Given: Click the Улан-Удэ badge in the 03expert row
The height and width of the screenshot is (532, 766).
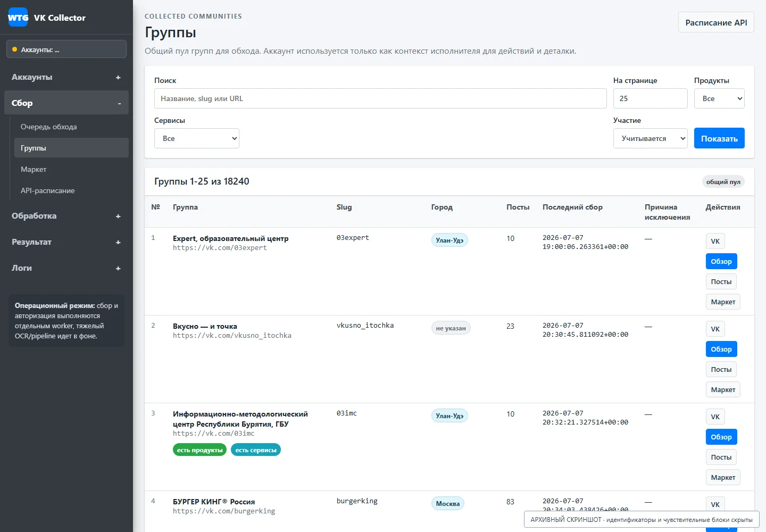Looking at the screenshot, I should [449, 240].
